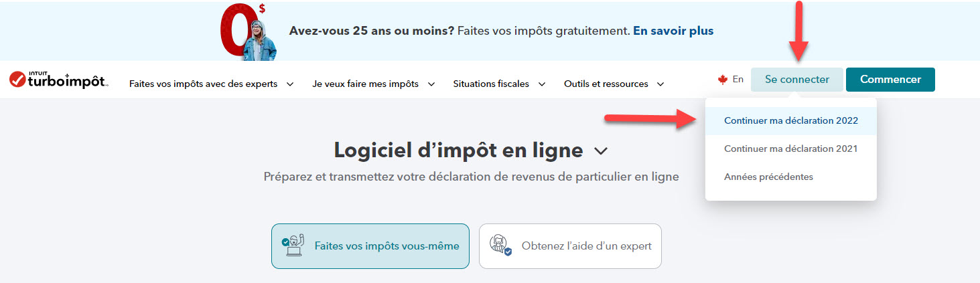Expand the "Logiciel d'impôt en ligne" chevron
Screen dimensions: 980x283
(x=601, y=151)
